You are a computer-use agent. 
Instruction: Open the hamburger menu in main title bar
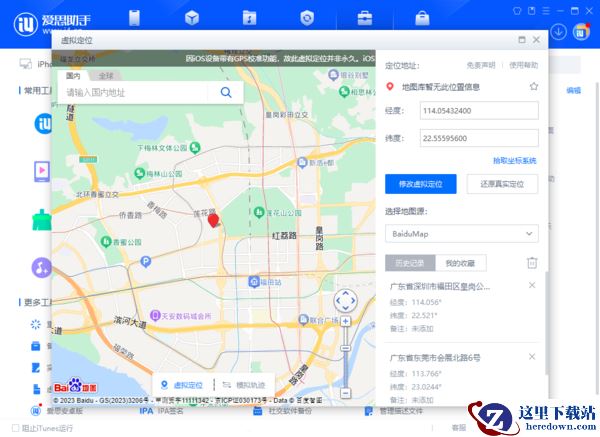click(546, 11)
